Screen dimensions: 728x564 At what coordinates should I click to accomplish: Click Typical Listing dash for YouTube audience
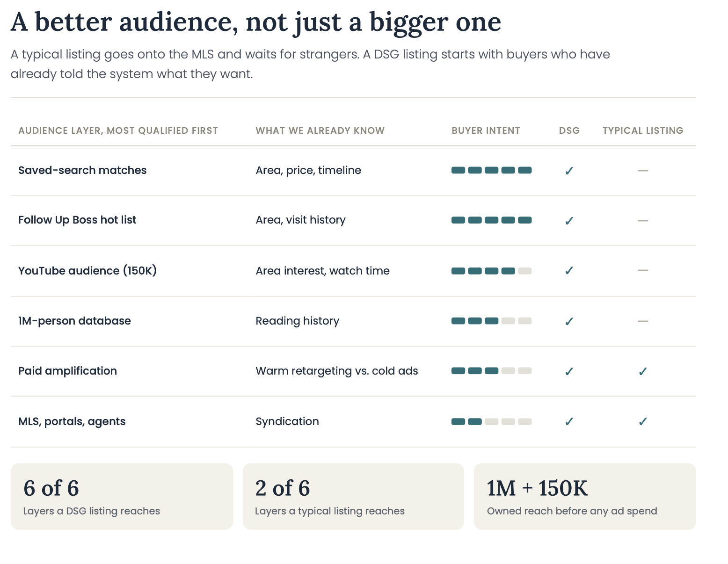tap(643, 270)
